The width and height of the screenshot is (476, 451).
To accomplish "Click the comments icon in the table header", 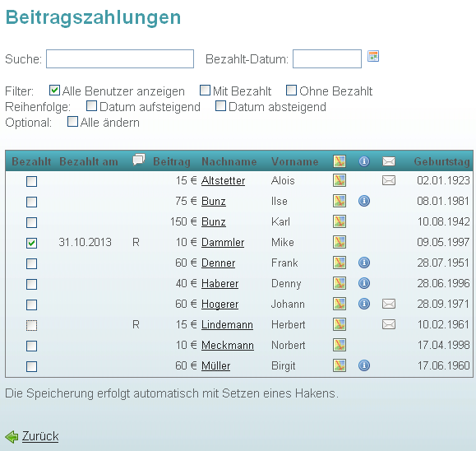I will click(139, 160).
